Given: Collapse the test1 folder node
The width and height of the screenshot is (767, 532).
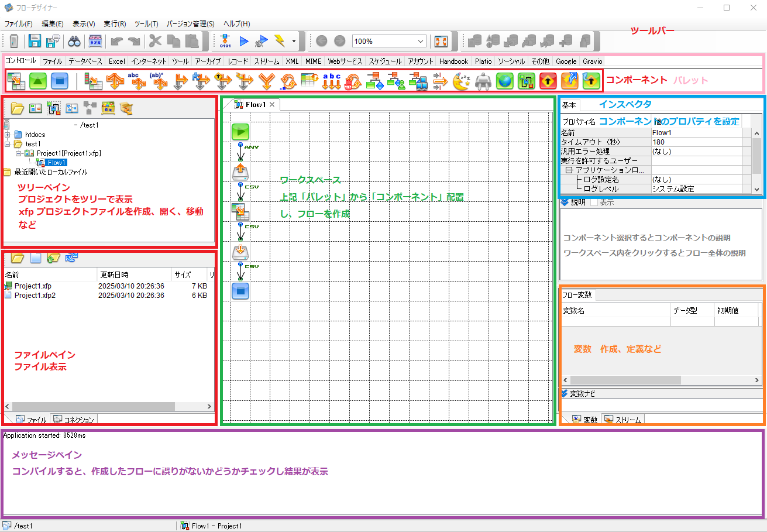Looking at the screenshot, I should click(x=7, y=144).
